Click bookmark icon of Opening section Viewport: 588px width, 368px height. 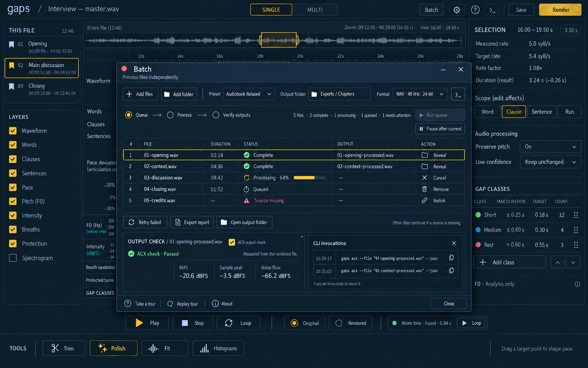click(x=11, y=45)
